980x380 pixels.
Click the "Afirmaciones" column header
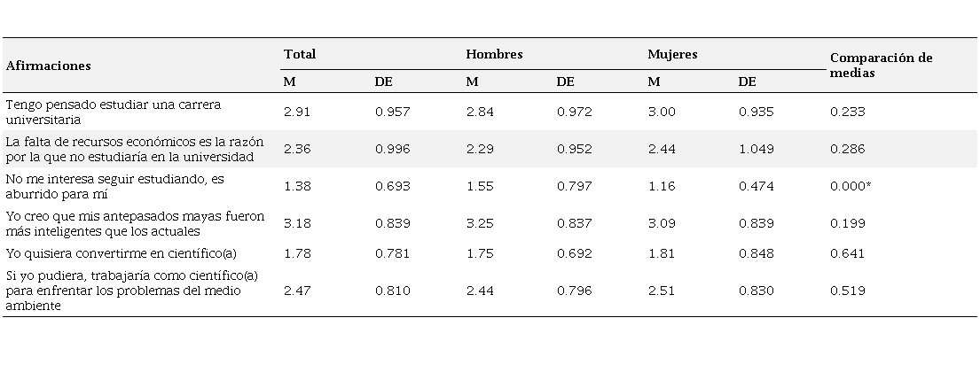(49, 66)
